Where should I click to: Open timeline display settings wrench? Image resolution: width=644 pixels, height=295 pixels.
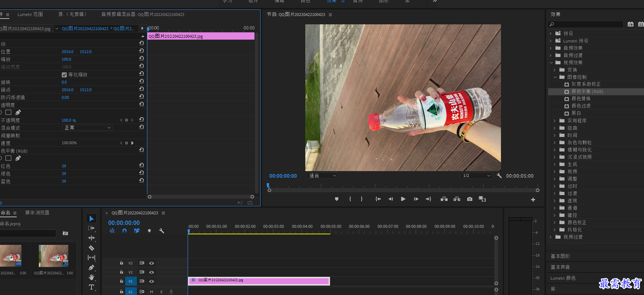pyautogui.click(x=162, y=231)
